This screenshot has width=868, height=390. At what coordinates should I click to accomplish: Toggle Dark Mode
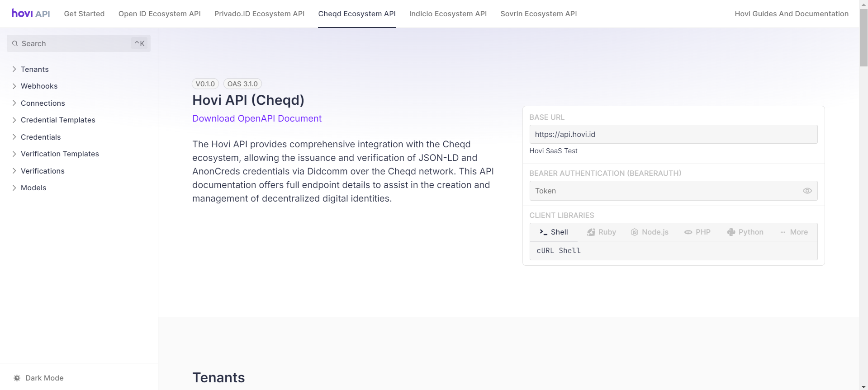click(x=39, y=378)
